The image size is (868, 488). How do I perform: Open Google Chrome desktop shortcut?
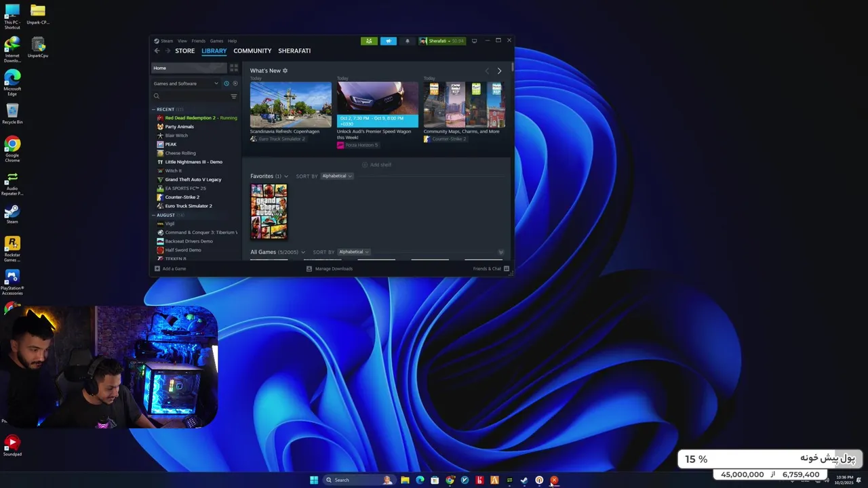click(x=12, y=149)
